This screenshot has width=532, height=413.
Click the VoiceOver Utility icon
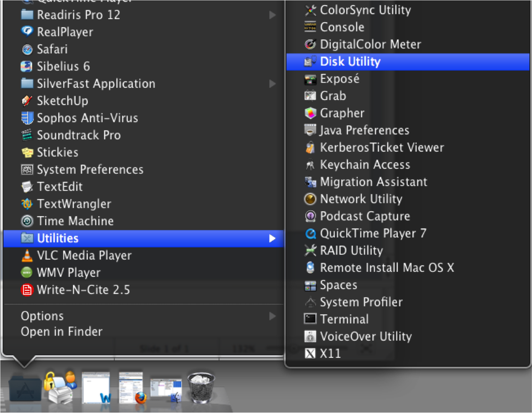click(x=310, y=336)
